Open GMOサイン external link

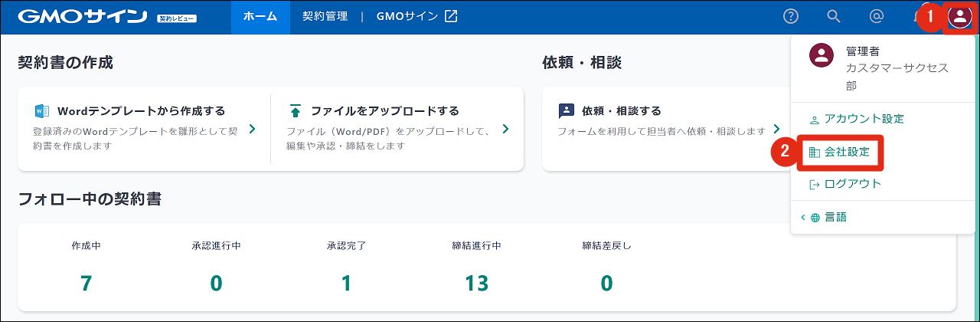point(416,17)
